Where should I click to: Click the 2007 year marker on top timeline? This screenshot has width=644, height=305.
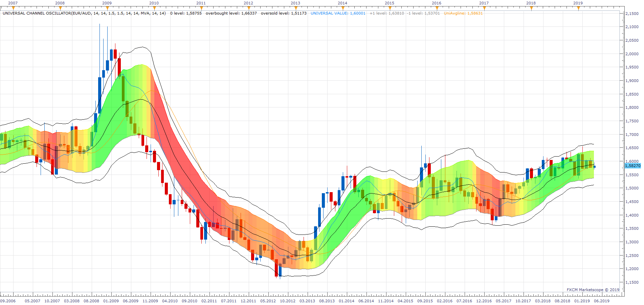click(x=13, y=3)
